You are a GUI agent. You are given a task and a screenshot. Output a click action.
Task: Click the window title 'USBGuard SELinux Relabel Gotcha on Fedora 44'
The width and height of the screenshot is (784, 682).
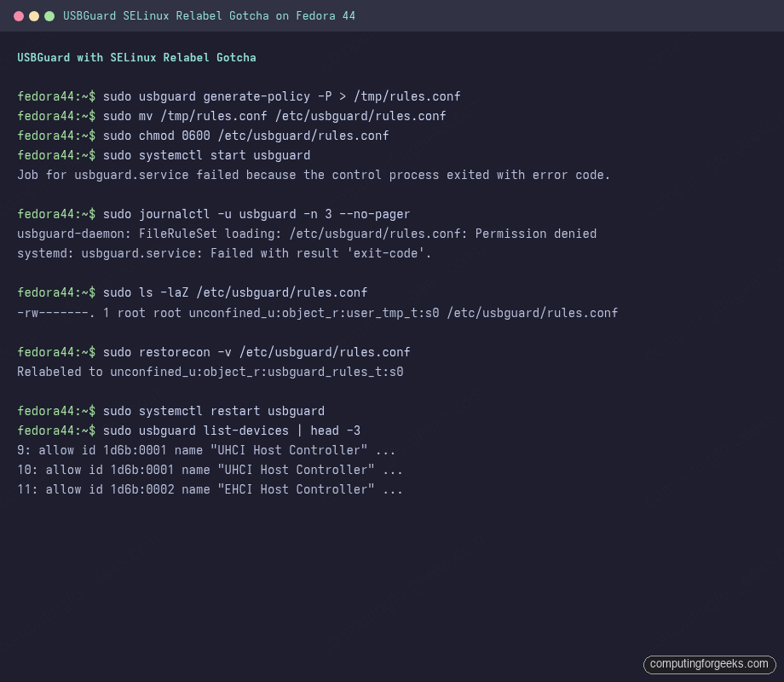click(209, 16)
